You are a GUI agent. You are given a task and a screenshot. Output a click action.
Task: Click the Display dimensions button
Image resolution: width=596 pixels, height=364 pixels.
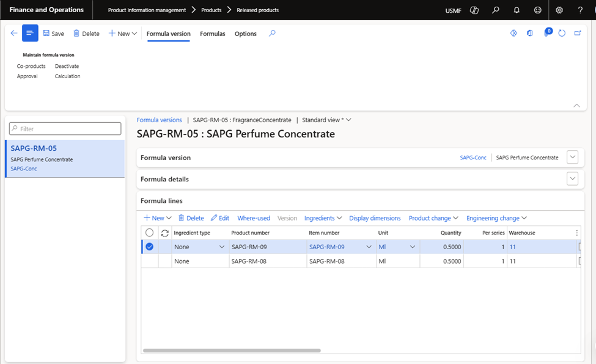(x=375, y=217)
